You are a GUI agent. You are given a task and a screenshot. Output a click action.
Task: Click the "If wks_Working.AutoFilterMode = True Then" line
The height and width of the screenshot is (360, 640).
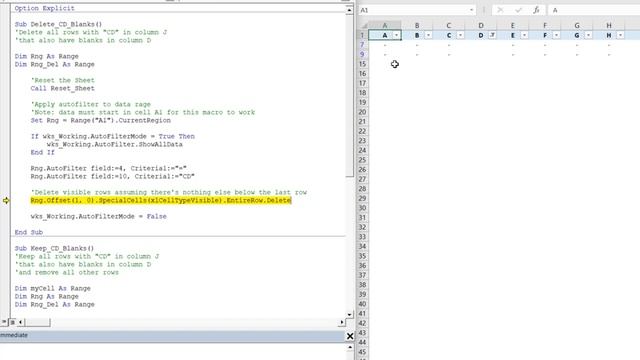pyautogui.click(x=113, y=136)
